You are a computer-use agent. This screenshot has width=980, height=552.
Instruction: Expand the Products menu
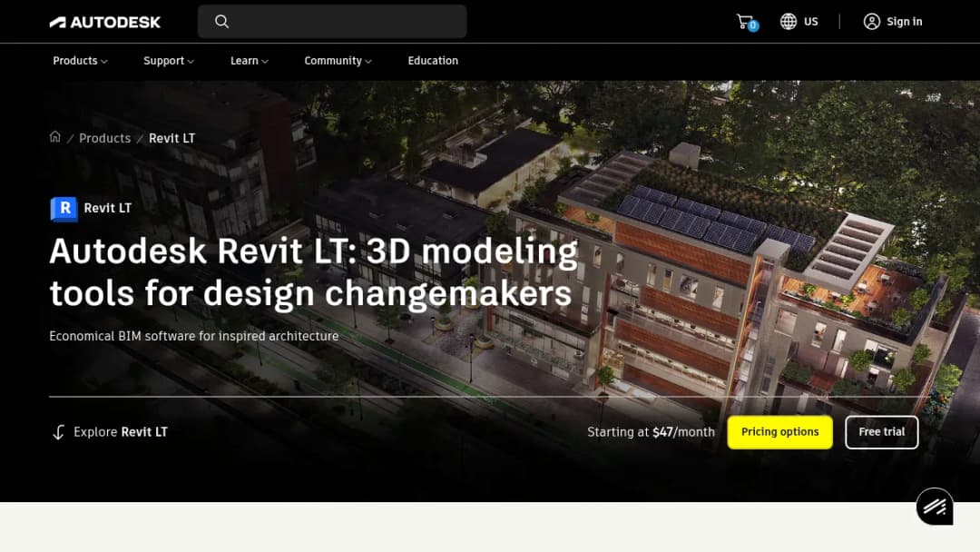(80, 61)
